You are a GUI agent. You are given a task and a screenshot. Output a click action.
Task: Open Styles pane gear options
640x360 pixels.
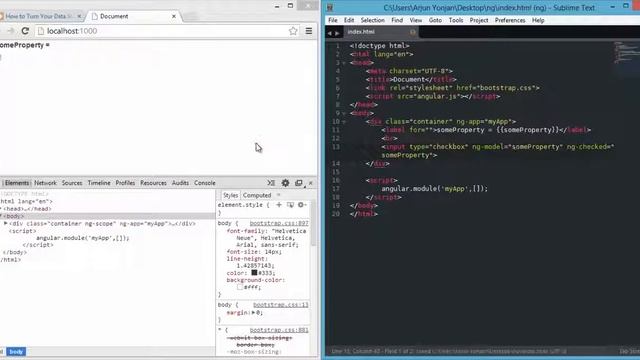[302, 205]
